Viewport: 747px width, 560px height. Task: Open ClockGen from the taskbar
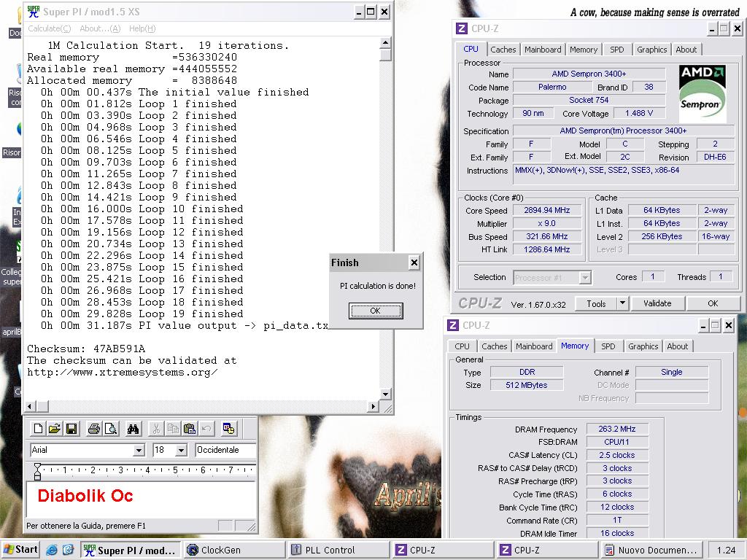pyautogui.click(x=234, y=550)
